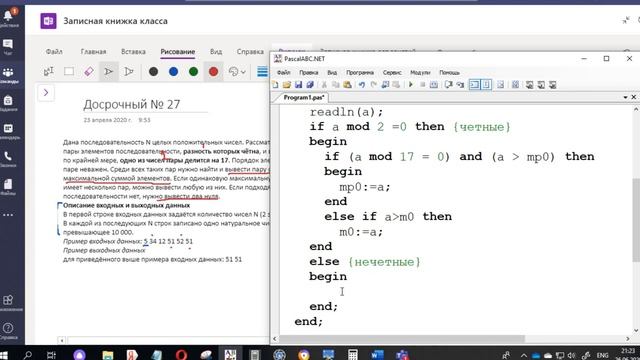
Task: Open the Справка tab in OneNote
Action: (250, 51)
